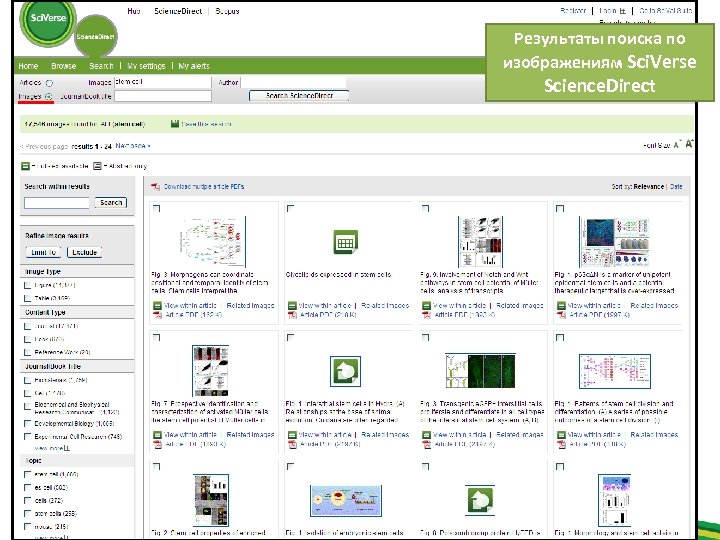Click the PDF icon under Fig. 1 p63 marker
The width and height of the screenshot is (720, 540).
click(x=561, y=315)
